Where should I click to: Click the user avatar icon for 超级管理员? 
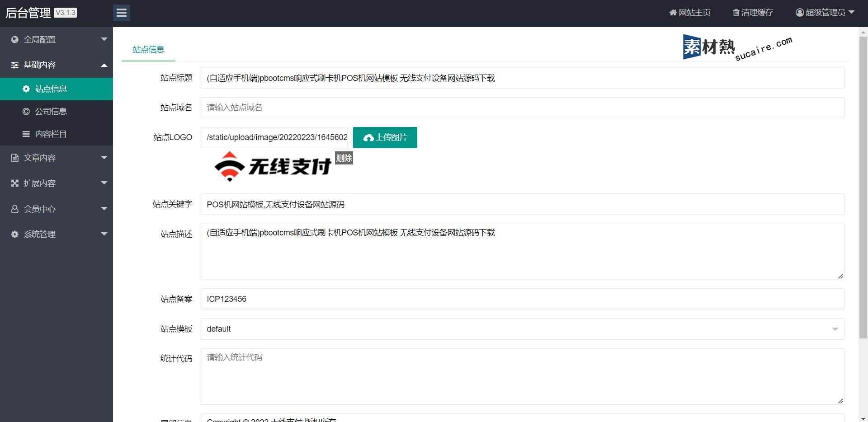tap(799, 13)
